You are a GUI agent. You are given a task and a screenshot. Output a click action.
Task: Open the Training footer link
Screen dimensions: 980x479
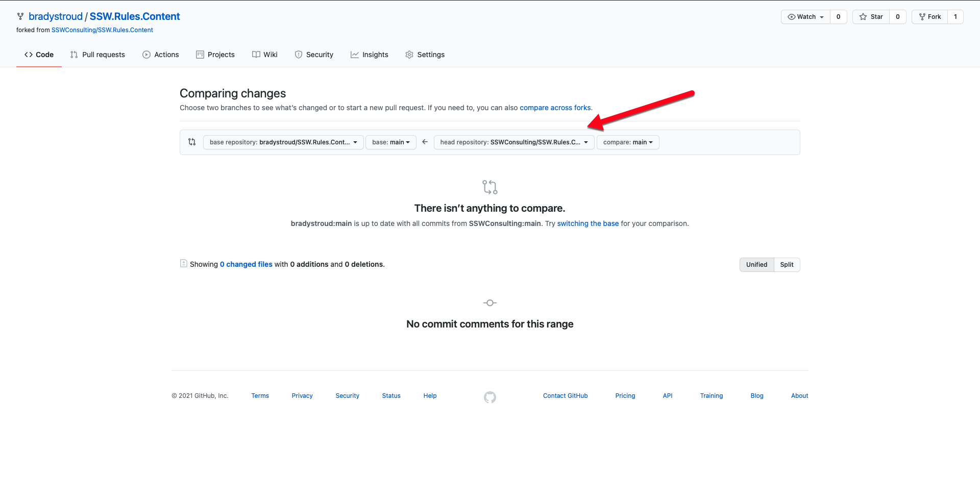tap(712, 396)
